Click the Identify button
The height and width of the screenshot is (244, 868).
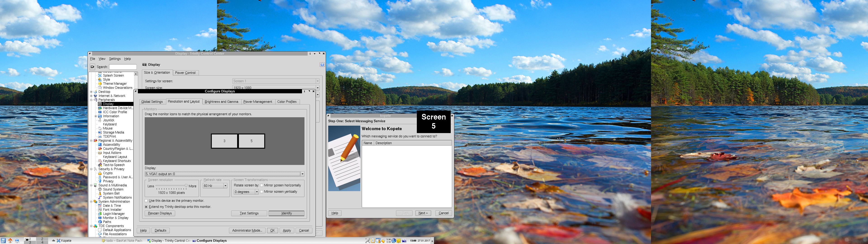coord(286,213)
